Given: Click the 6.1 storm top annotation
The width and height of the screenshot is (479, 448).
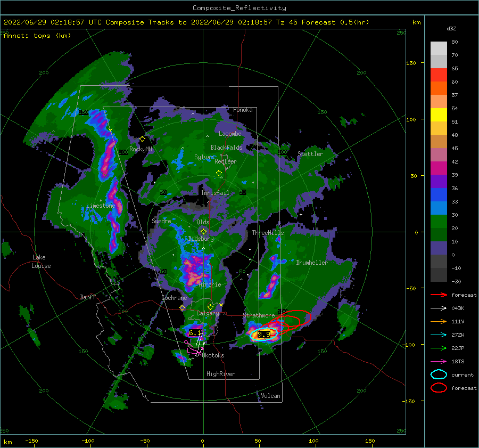Looking at the screenshot, I should tap(195, 333).
